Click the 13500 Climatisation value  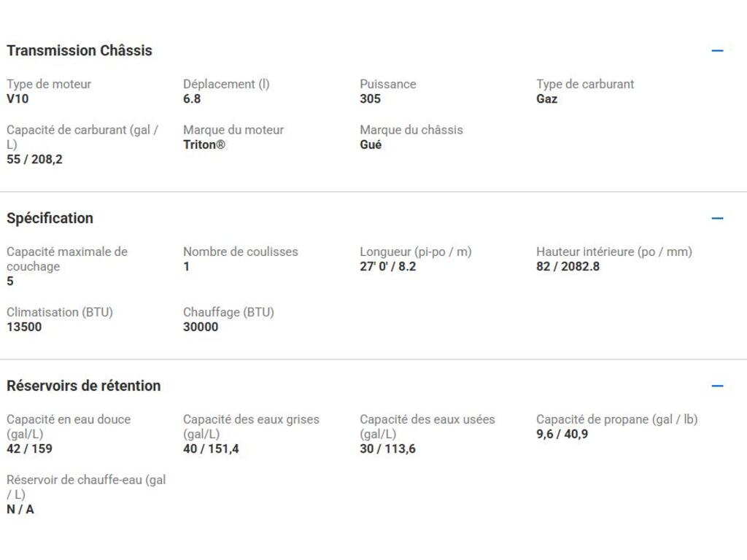click(24, 327)
